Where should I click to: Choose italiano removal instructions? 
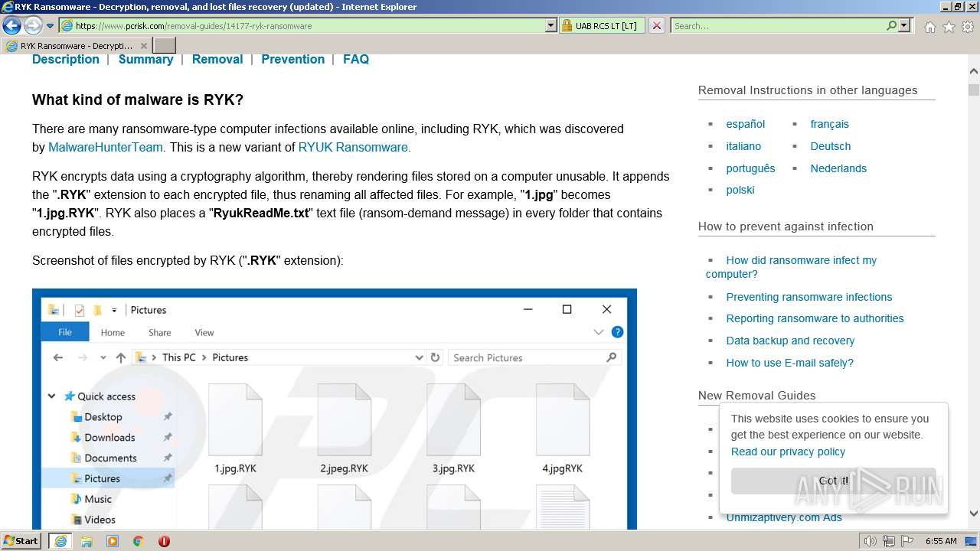pyautogui.click(x=743, y=146)
